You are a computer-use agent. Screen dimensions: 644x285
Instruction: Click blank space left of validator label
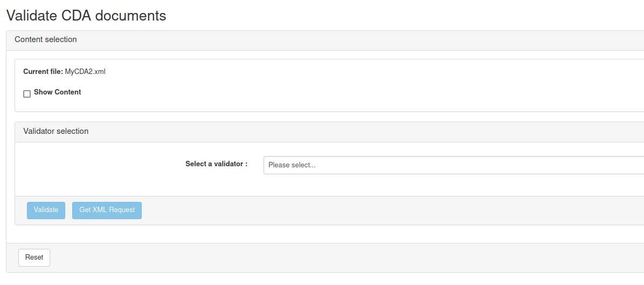97,164
